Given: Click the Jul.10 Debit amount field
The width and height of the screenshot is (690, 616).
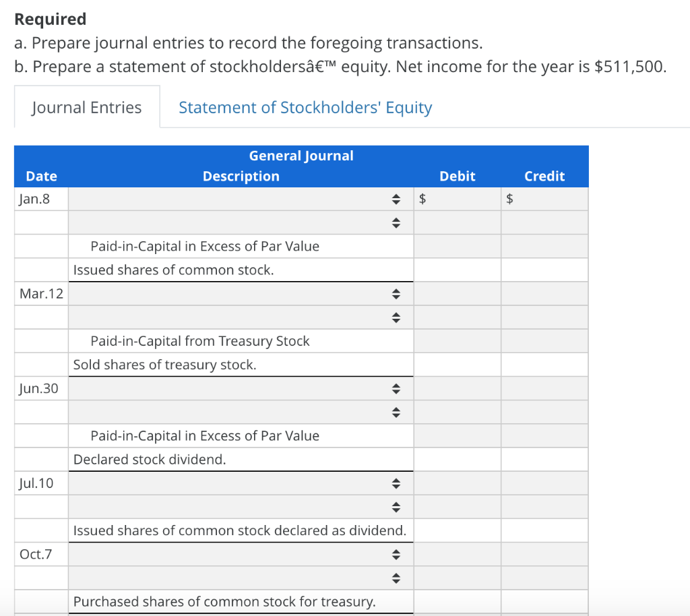Looking at the screenshot, I should pos(458,483).
